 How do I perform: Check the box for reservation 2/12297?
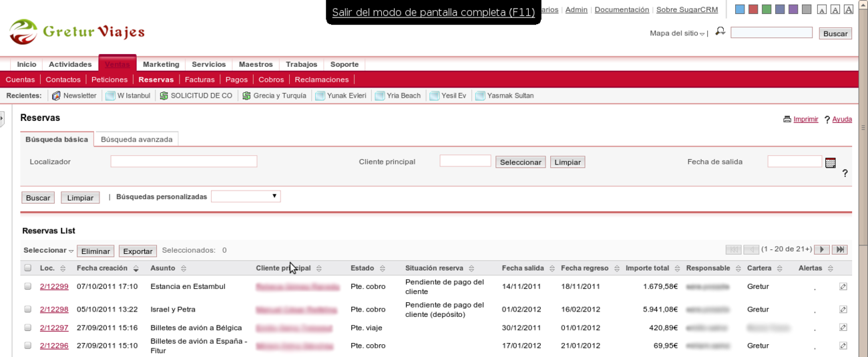click(27, 327)
